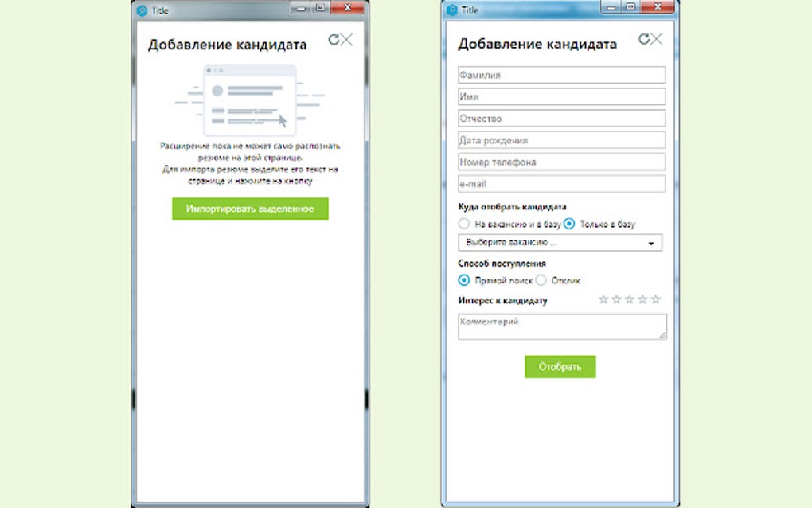The width and height of the screenshot is (812, 508).
Task: Click the Отобрать button
Action: pyautogui.click(x=560, y=366)
